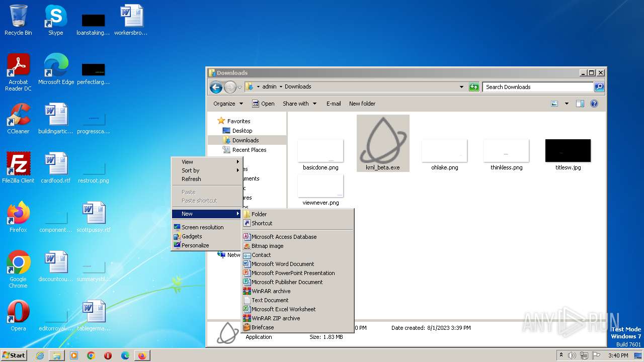Select the buildingartic document icon
This screenshot has height=362, width=644.
coord(56,118)
